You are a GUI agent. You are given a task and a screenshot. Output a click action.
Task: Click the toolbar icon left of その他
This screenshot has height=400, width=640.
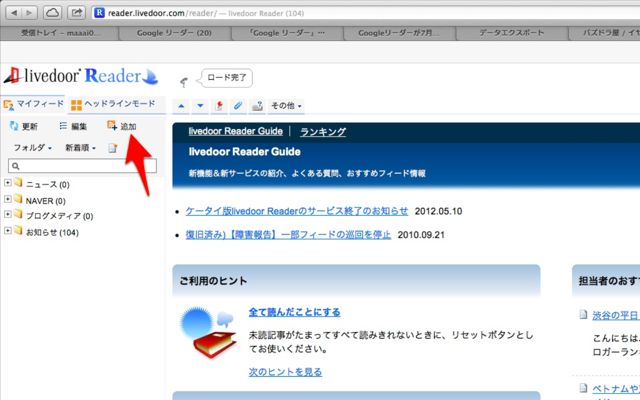[257, 106]
